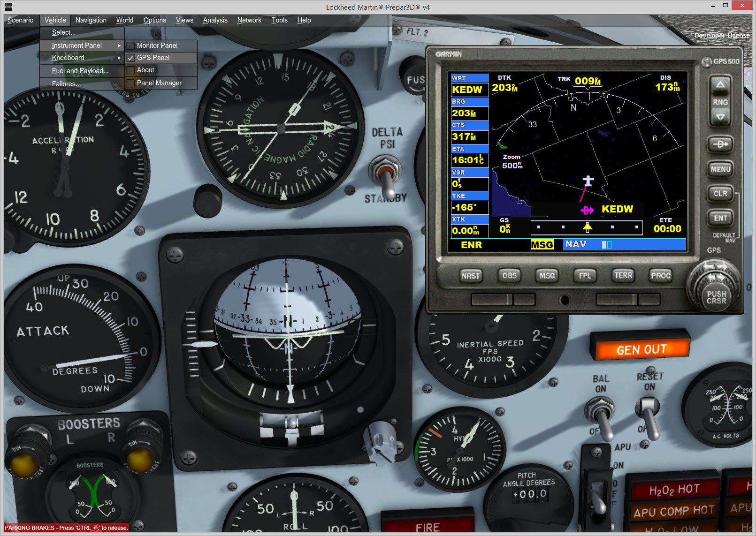Open the Navigation menu
Viewport: 756px width, 536px height.
click(91, 20)
